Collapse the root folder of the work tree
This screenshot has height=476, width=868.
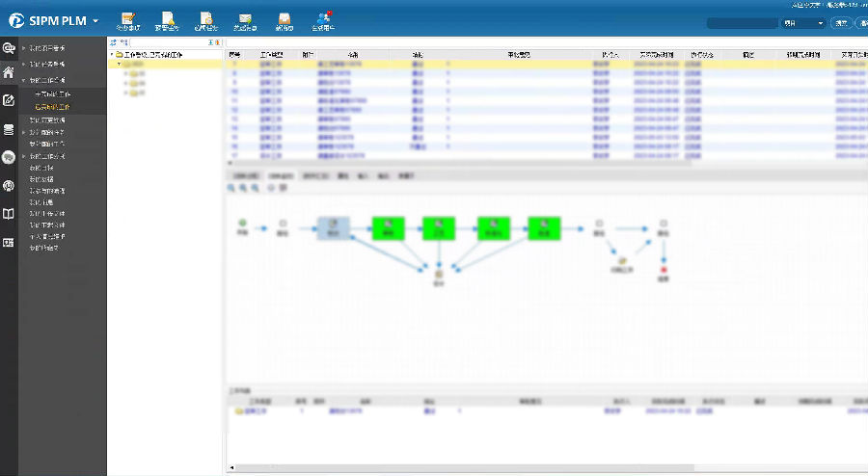pos(112,55)
